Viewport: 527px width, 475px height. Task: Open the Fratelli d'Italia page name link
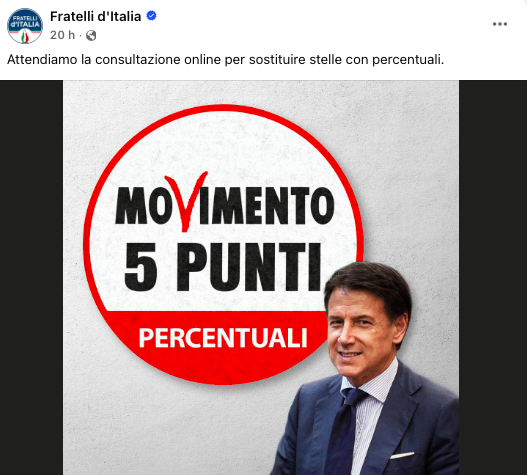[95, 16]
